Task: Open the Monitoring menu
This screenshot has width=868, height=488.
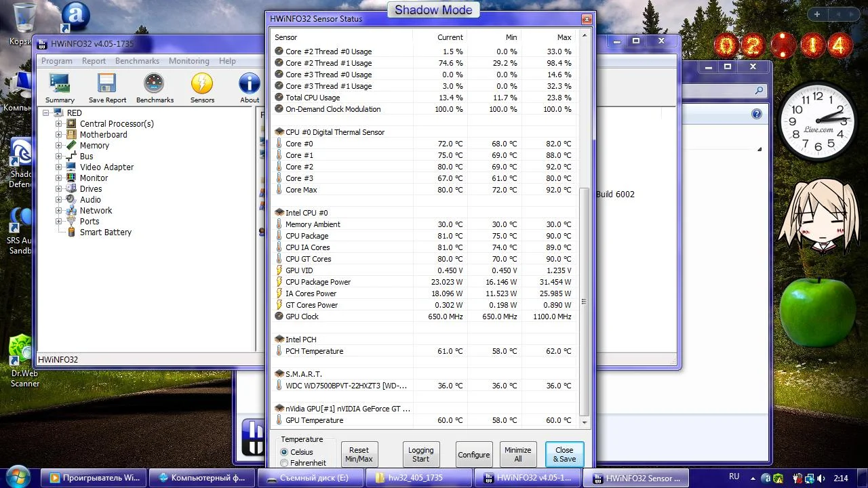Action: click(x=189, y=61)
